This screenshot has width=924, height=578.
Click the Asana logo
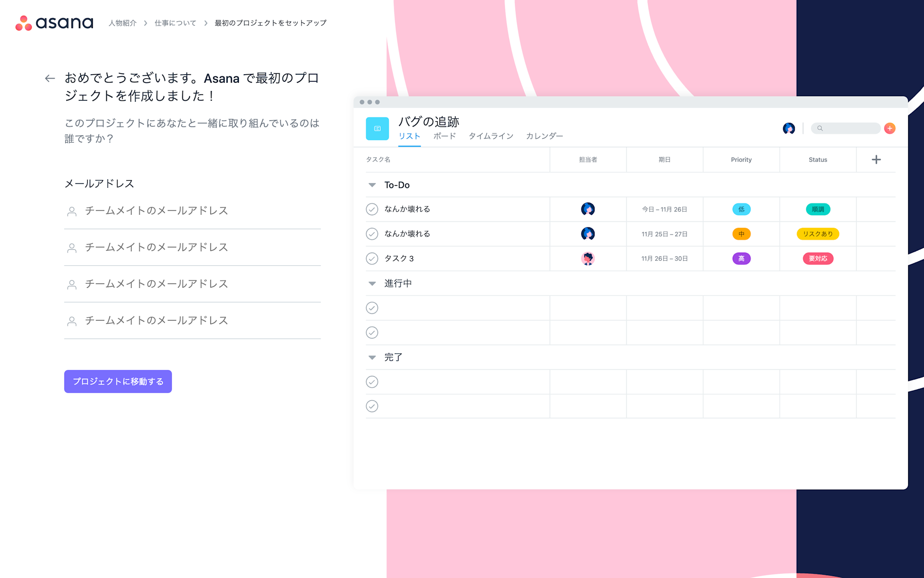click(x=54, y=23)
